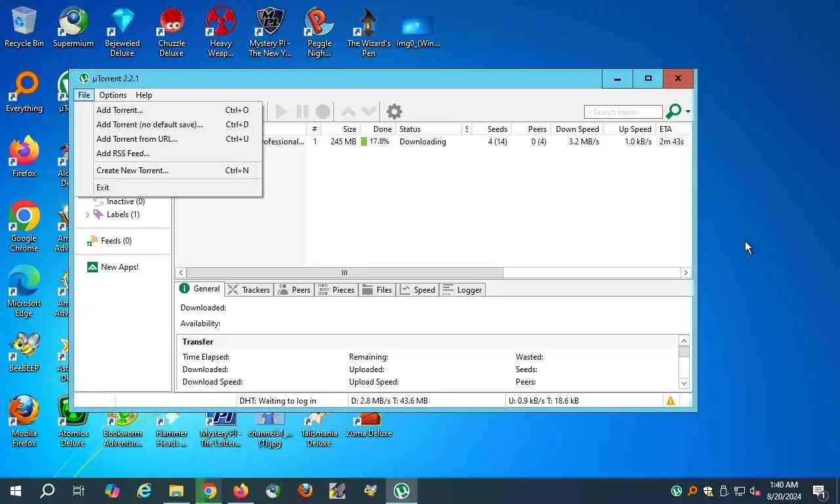The height and width of the screenshot is (504, 840).
Task: Switch to the Speed tab
Action: tap(418, 289)
